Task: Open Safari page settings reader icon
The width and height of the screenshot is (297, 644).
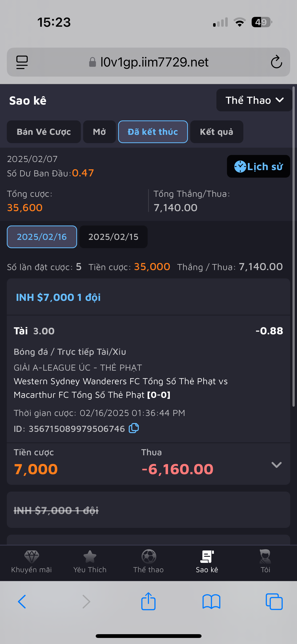Action: click(22, 62)
